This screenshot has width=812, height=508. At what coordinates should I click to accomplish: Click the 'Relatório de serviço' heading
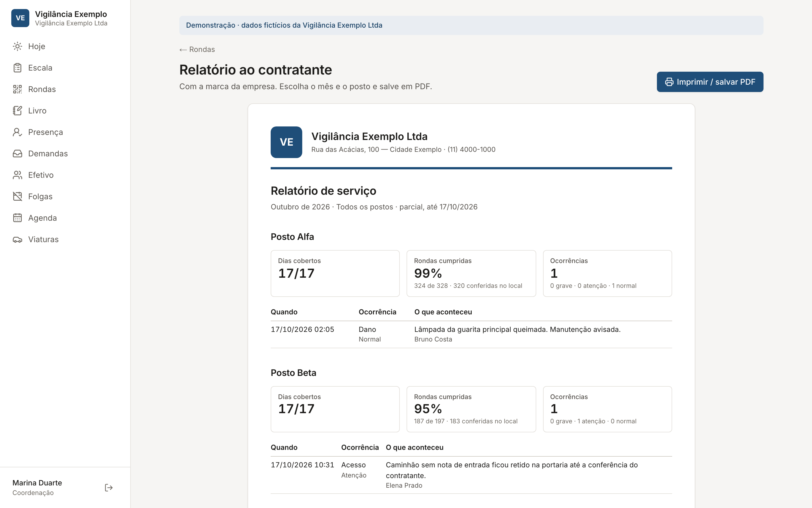tap(323, 191)
